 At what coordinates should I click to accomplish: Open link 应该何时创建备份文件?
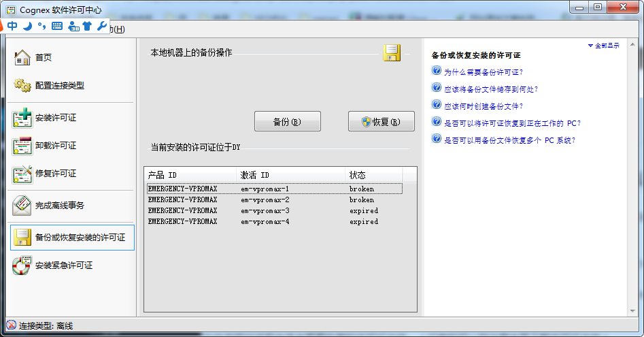click(484, 106)
